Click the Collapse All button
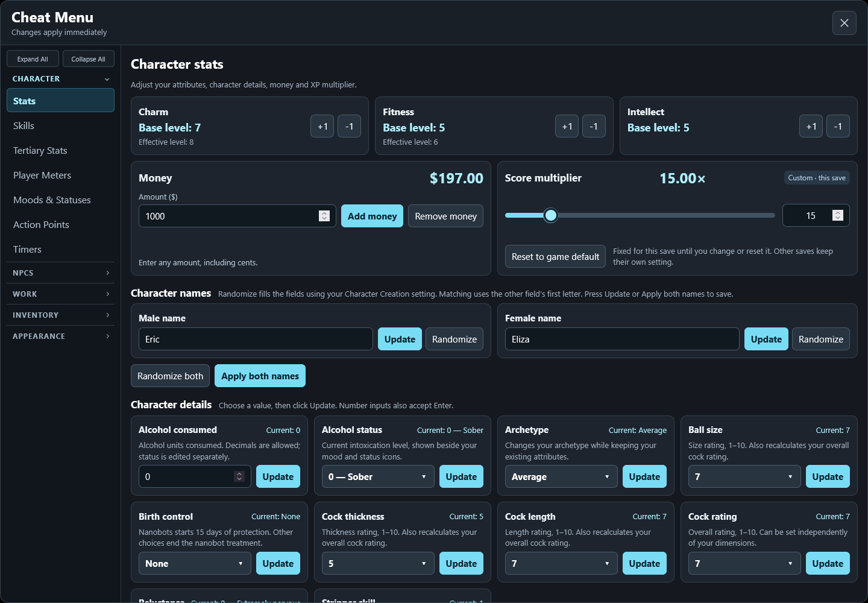This screenshot has height=603, width=868. pyautogui.click(x=88, y=59)
